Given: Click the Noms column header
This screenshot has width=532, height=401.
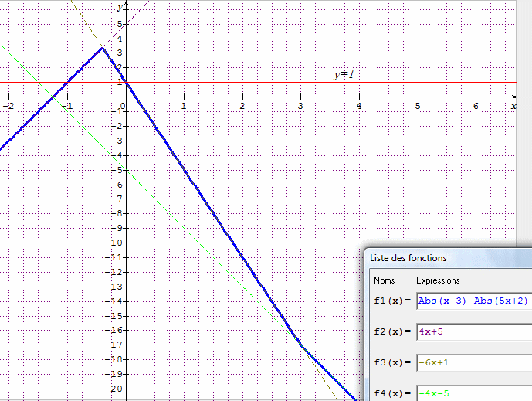Looking at the screenshot, I should click(x=384, y=280).
